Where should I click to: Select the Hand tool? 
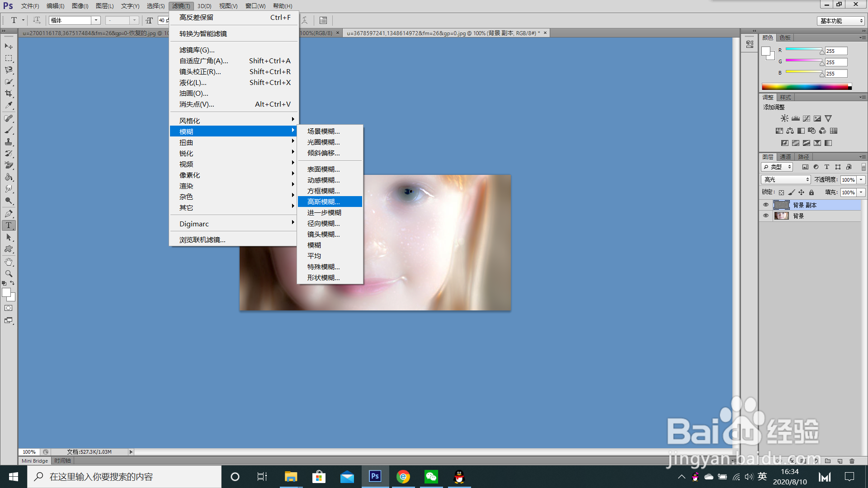click(x=9, y=262)
